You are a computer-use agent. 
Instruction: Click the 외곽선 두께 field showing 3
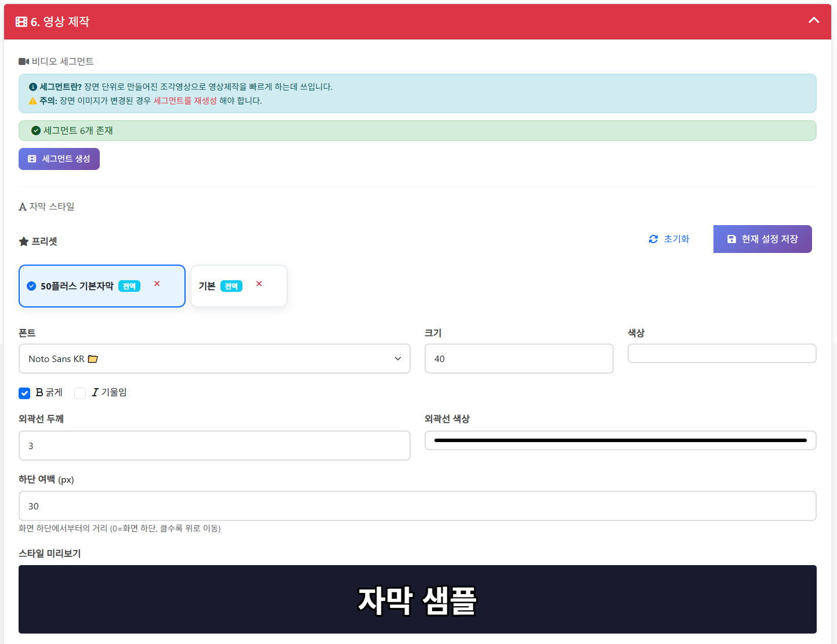pos(215,446)
